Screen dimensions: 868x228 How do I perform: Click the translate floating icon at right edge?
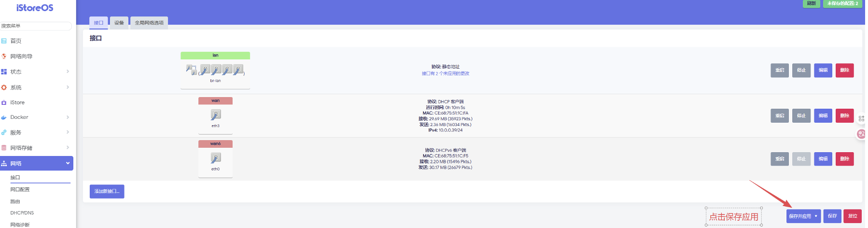(x=861, y=134)
